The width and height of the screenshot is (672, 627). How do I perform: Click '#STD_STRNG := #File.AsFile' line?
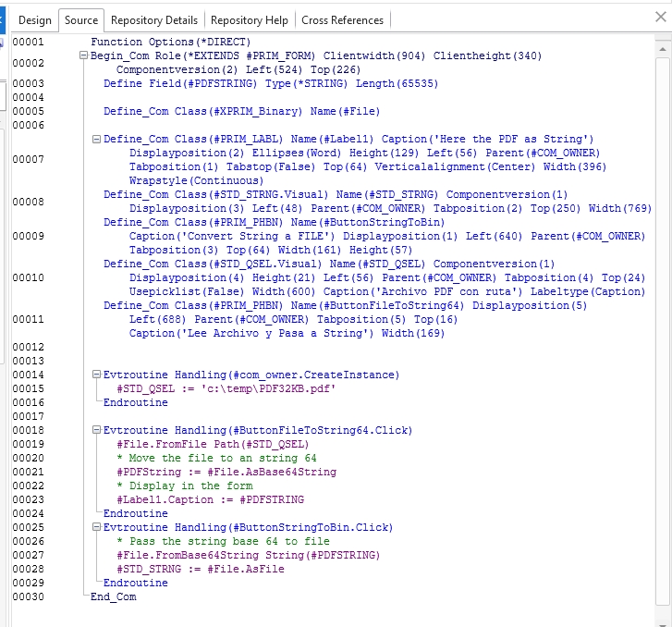click(201, 569)
